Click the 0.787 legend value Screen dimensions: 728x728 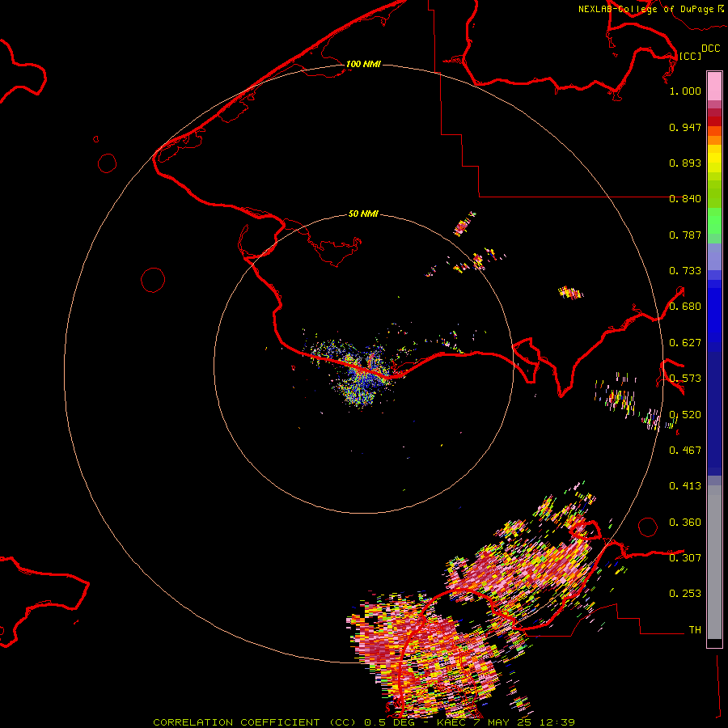[x=685, y=235]
